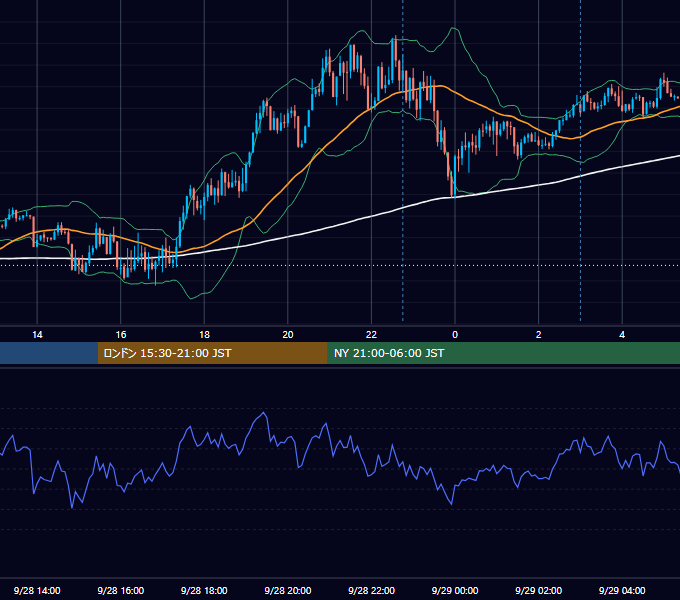Click the 9/28 20:00 date label
This screenshot has height=600, width=680.
pos(288,590)
